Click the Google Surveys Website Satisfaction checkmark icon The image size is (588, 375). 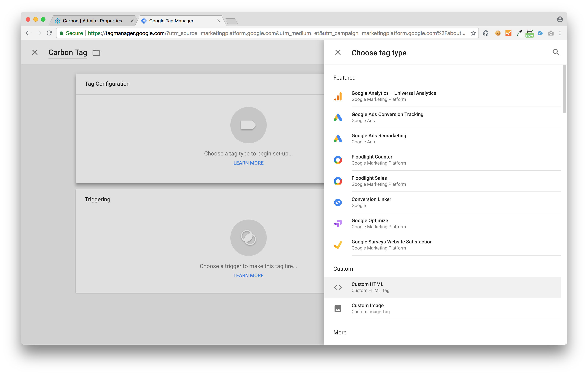tap(338, 245)
